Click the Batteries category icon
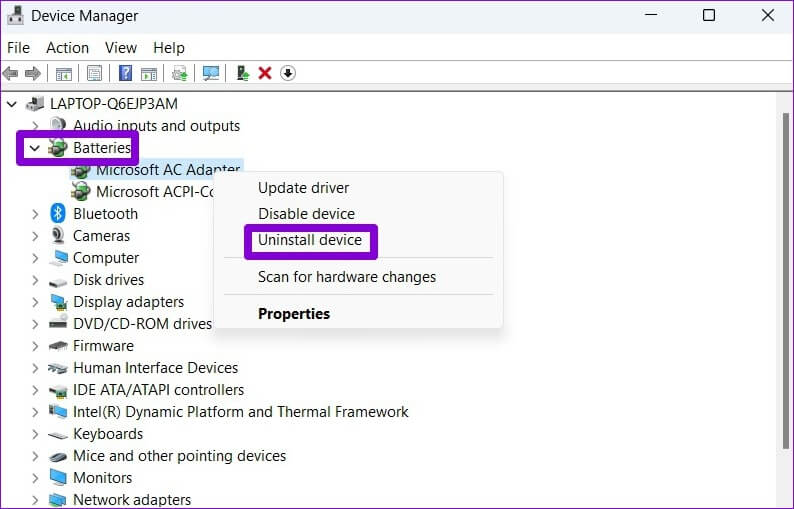Image resolution: width=794 pixels, height=509 pixels. coord(58,147)
